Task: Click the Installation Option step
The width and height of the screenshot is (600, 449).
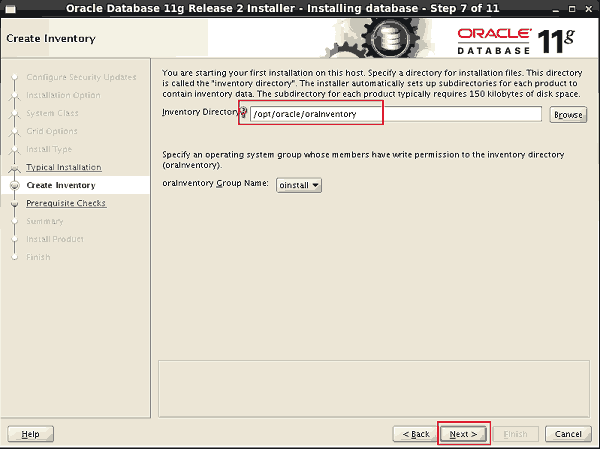Action: [64, 95]
